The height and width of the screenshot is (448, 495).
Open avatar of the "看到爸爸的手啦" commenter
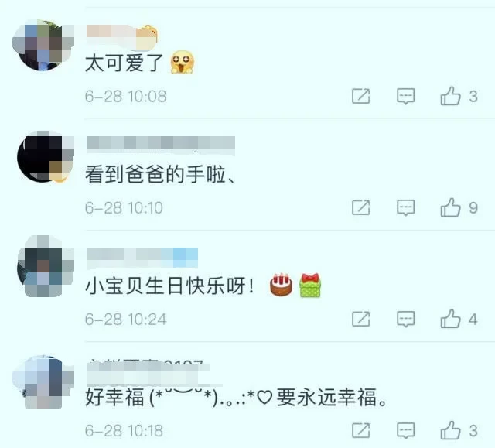click(45, 156)
